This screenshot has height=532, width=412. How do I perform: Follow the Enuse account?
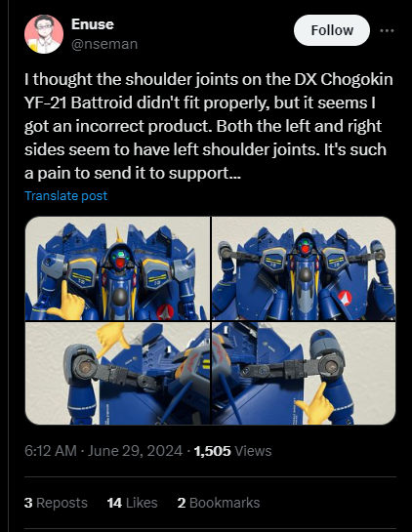pos(332,30)
